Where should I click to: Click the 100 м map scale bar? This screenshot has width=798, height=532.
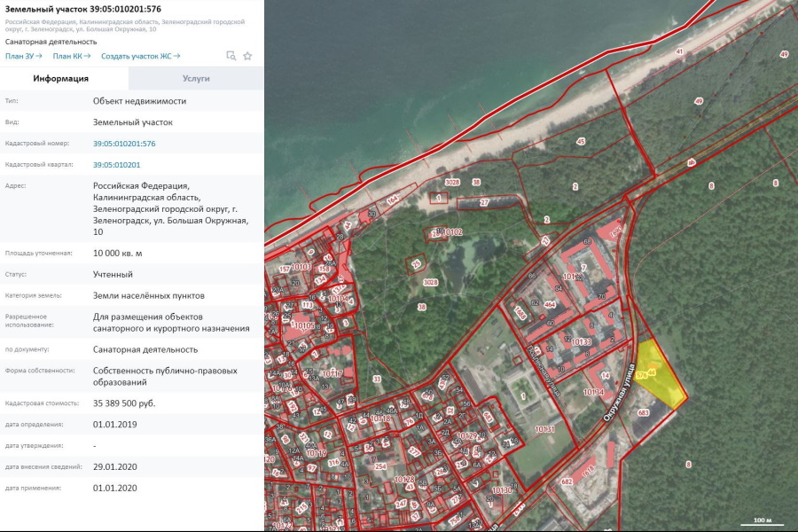click(763, 520)
